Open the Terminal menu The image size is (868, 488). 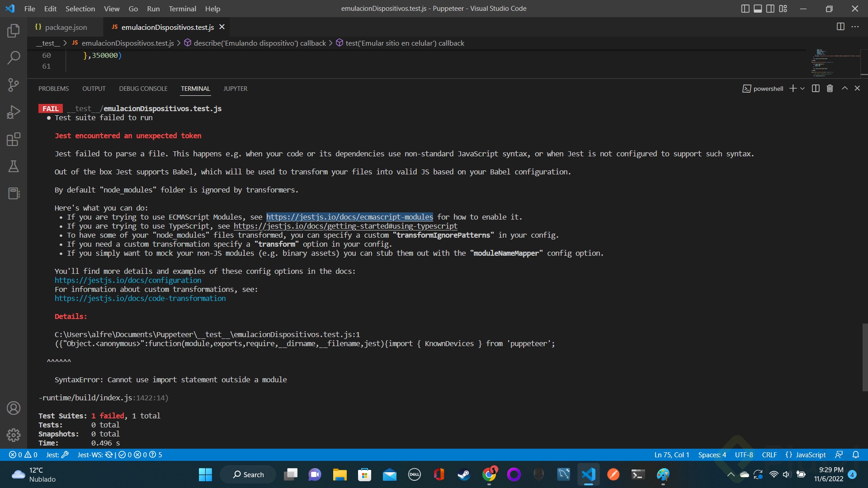pyautogui.click(x=182, y=9)
